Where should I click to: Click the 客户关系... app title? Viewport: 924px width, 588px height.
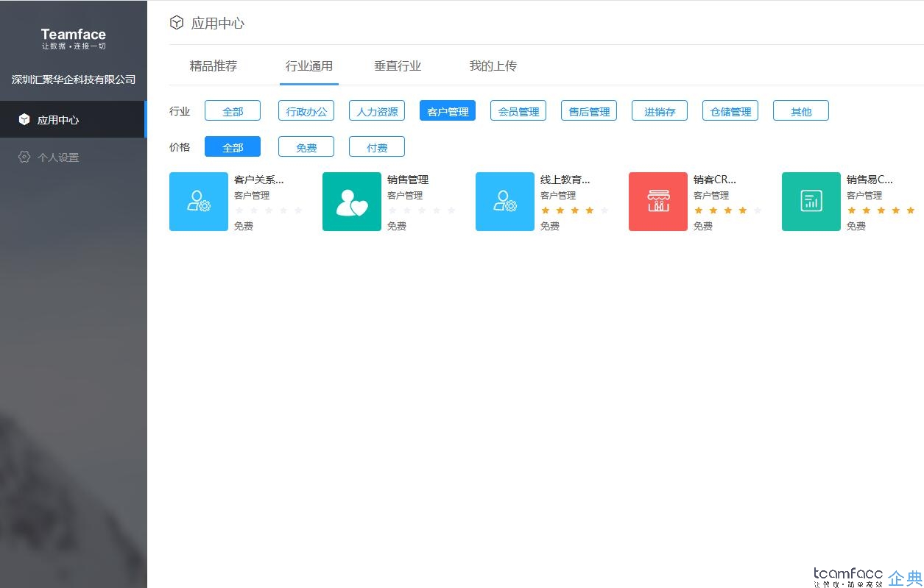pos(259,180)
